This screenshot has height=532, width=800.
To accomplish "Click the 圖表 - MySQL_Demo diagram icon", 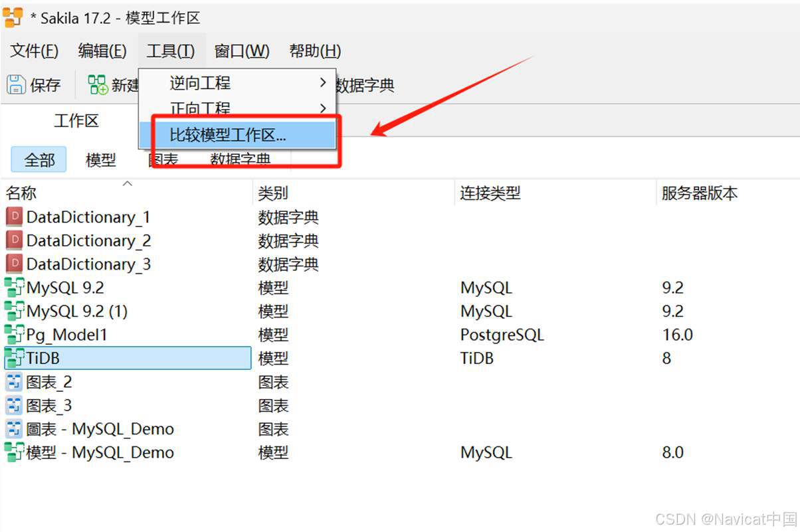I will click(14, 428).
